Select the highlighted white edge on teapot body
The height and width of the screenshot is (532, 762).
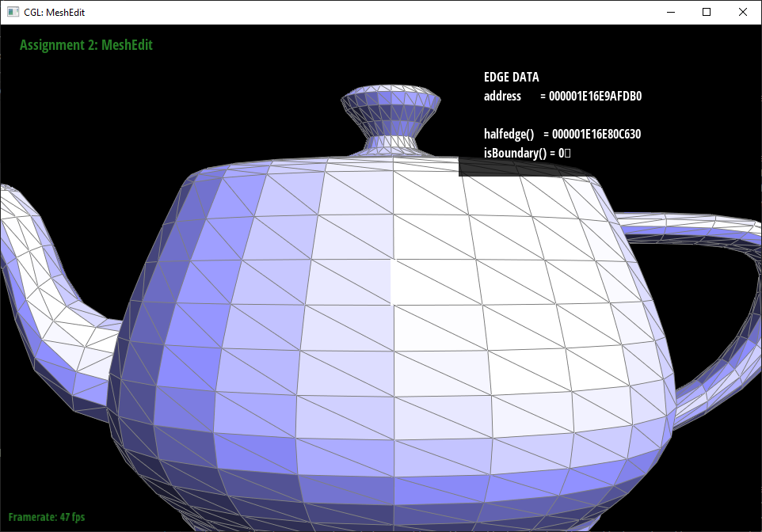click(391, 281)
